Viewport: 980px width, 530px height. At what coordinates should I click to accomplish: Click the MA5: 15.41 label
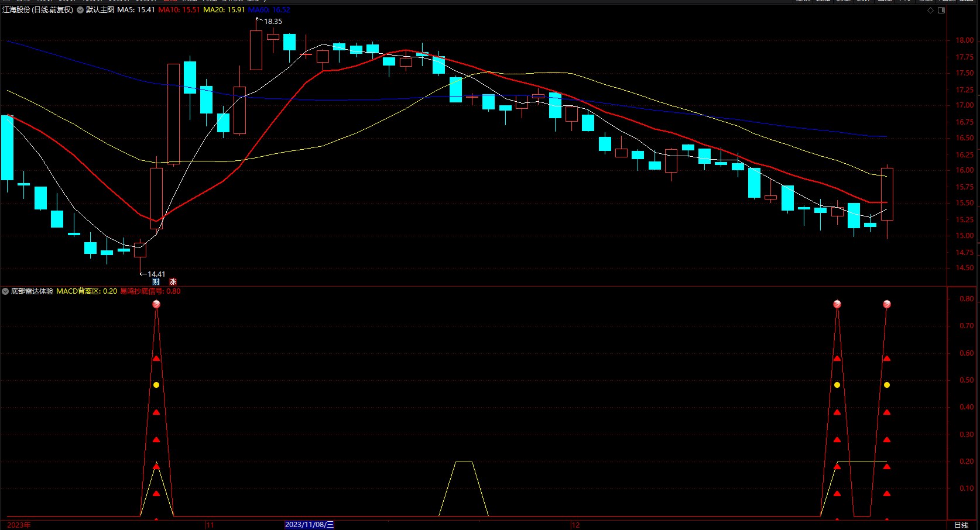[x=136, y=10]
